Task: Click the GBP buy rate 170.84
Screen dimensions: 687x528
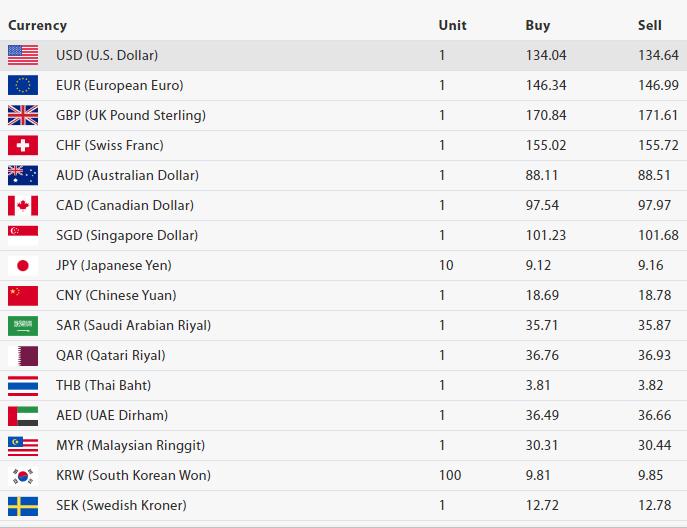Action: [x=546, y=115]
